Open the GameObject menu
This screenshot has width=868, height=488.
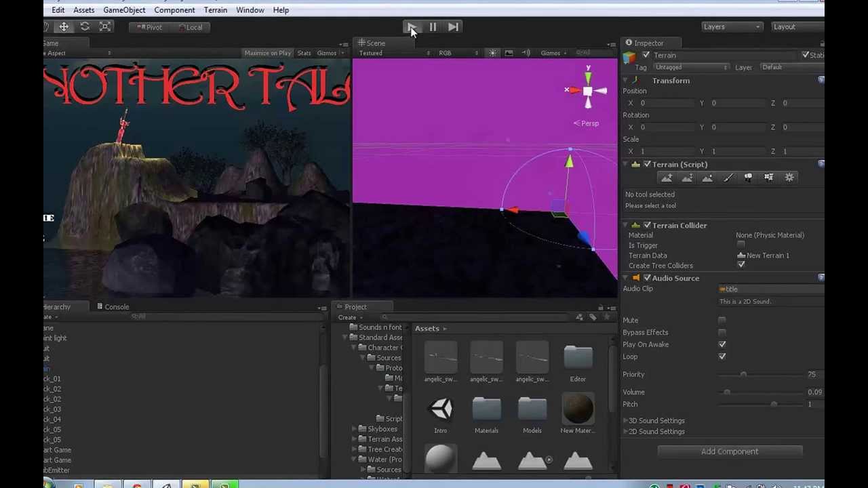coord(124,10)
